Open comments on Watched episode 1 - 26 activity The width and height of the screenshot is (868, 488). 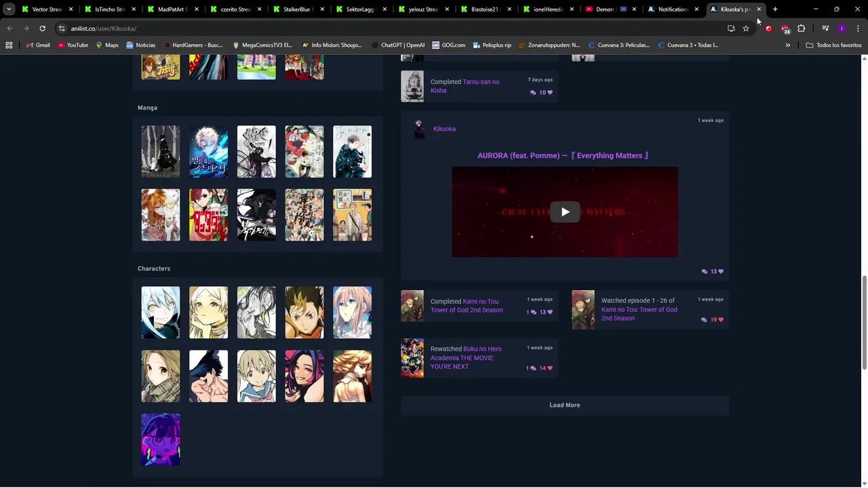pos(704,320)
